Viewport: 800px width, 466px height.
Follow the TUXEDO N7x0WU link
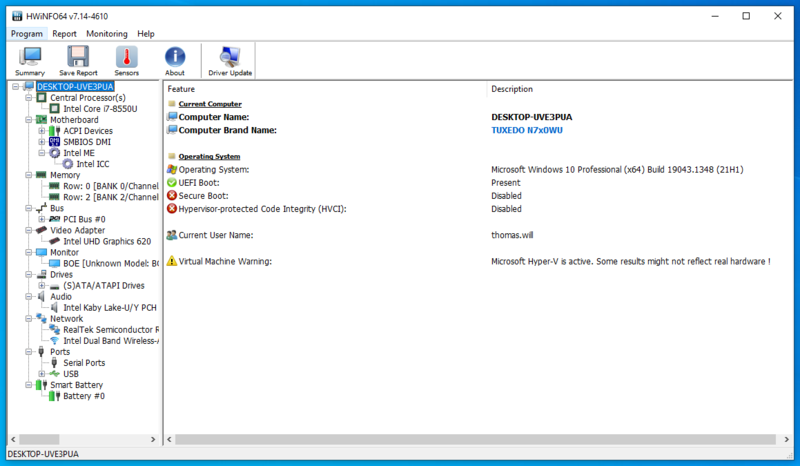tap(527, 130)
